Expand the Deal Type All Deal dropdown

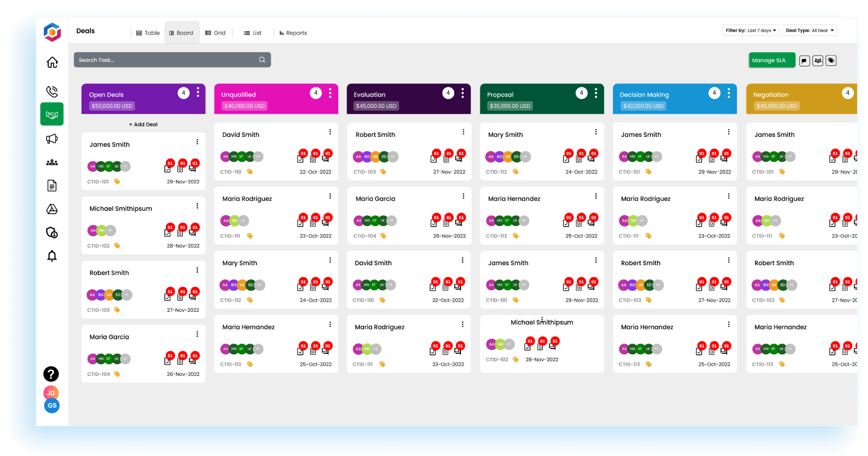point(810,30)
